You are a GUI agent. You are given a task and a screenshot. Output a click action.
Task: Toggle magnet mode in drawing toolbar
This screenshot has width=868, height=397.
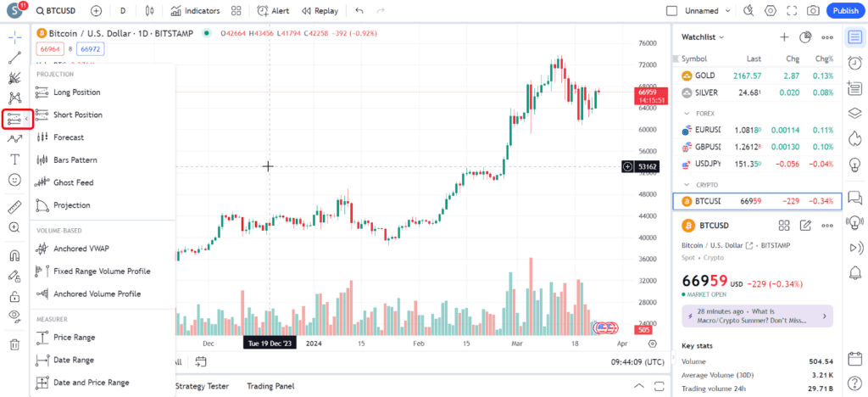[14, 254]
